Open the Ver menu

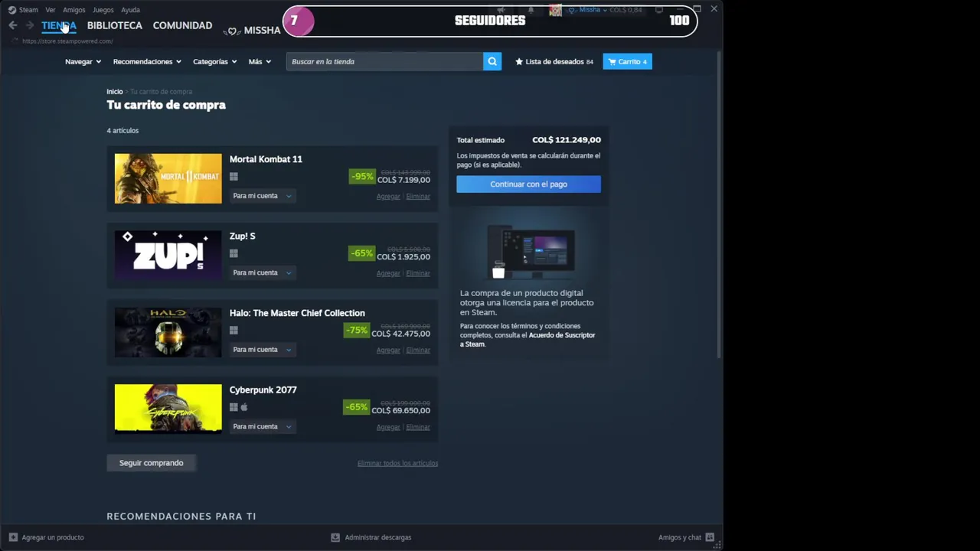[x=51, y=10]
